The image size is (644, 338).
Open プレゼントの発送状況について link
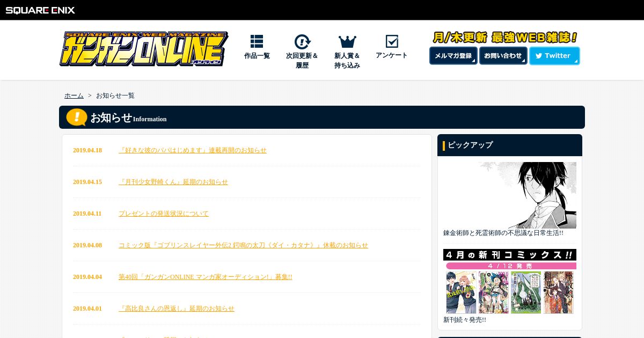[x=164, y=214]
